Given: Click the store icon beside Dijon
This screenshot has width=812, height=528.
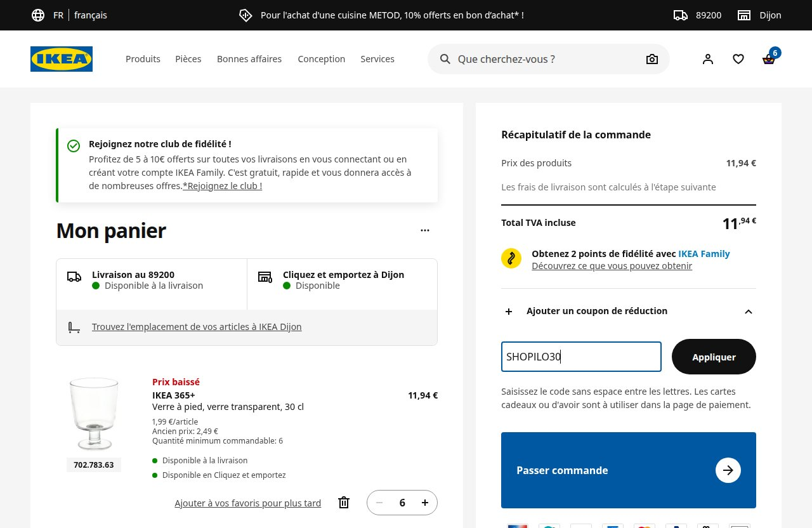Looking at the screenshot, I should [x=744, y=15].
